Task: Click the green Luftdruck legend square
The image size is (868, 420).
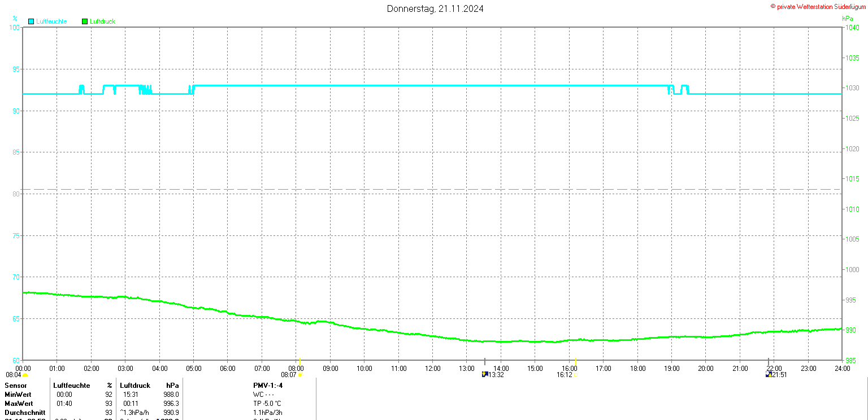Action: (85, 21)
